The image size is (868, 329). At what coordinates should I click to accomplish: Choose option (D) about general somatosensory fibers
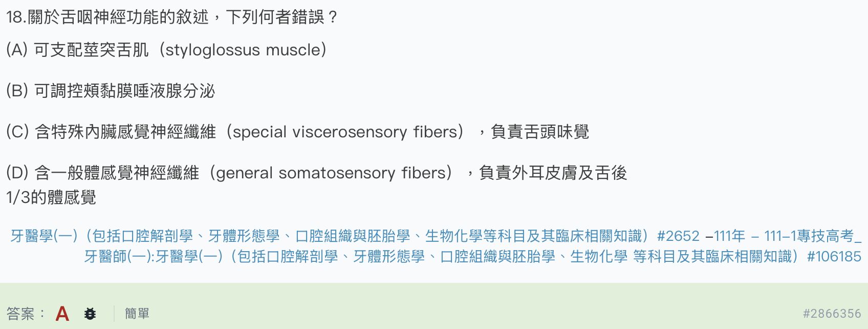[x=316, y=185]
